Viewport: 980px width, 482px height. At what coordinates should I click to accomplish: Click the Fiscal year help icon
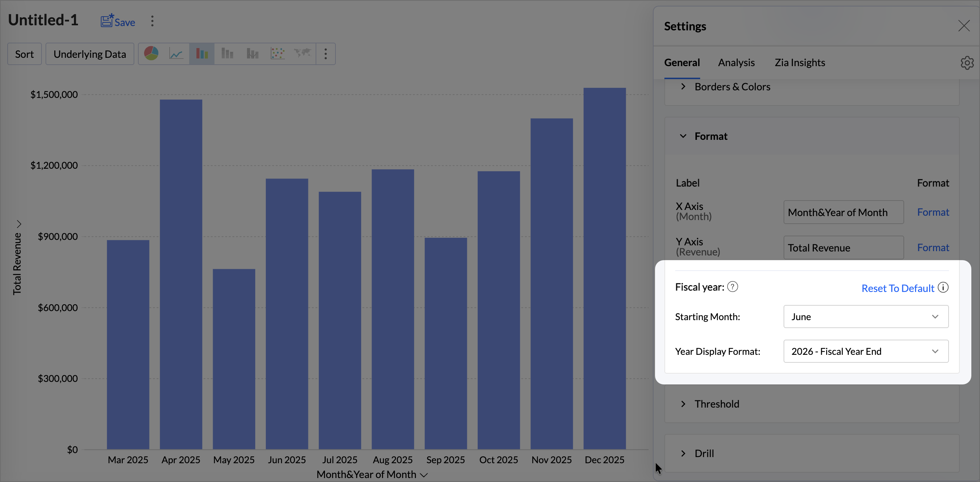[732, 287]
